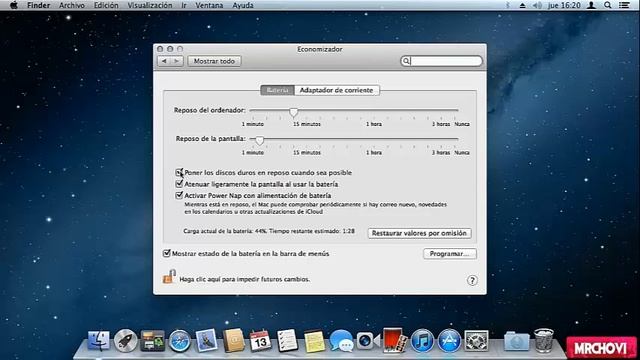Open FaceTime camera icon in dock
The width and height of the screenshot is (640, 360).
point(367,341)
